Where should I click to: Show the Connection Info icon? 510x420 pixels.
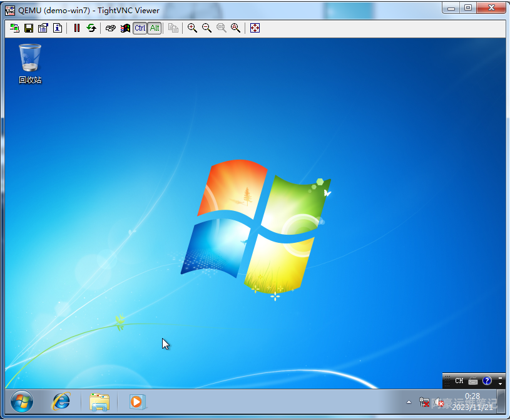tap(57, 28)
